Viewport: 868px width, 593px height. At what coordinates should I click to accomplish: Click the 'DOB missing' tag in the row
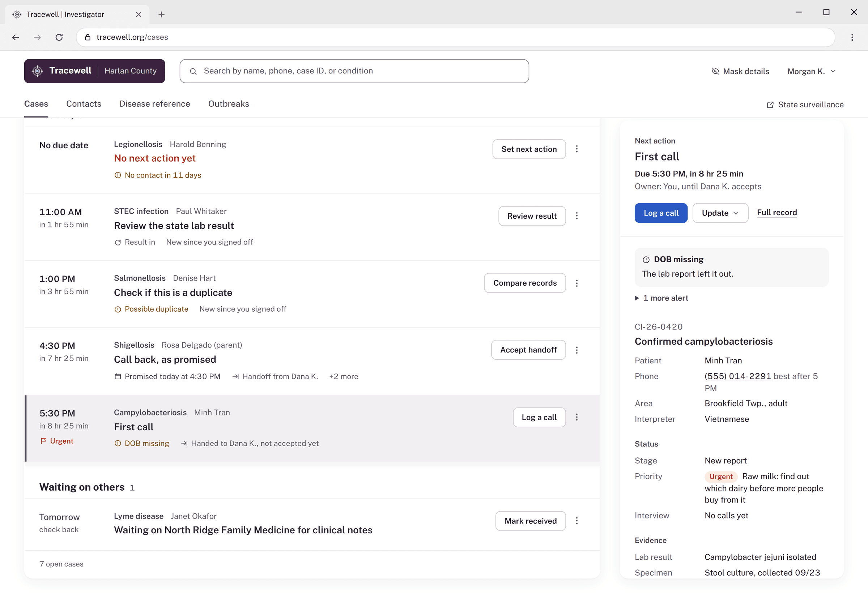point(141,444)
